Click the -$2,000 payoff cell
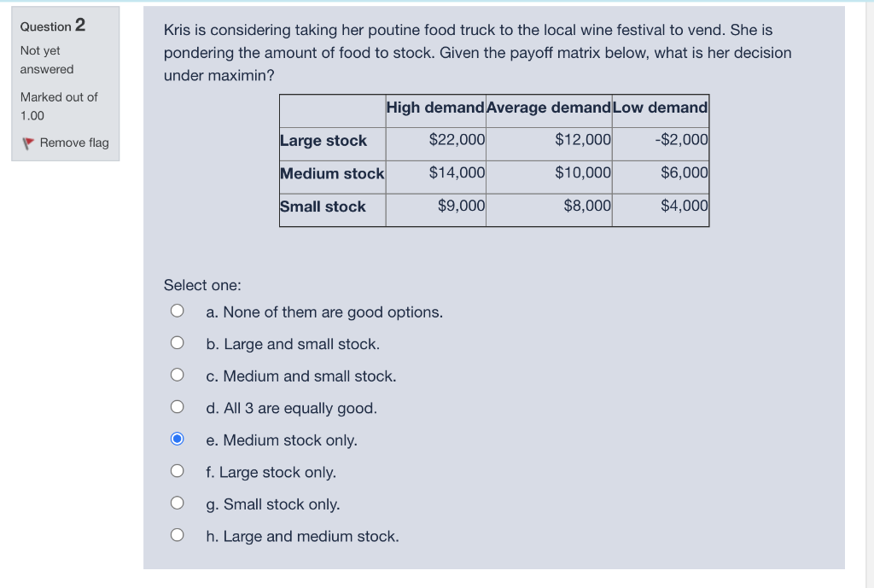 click(681, 140)
